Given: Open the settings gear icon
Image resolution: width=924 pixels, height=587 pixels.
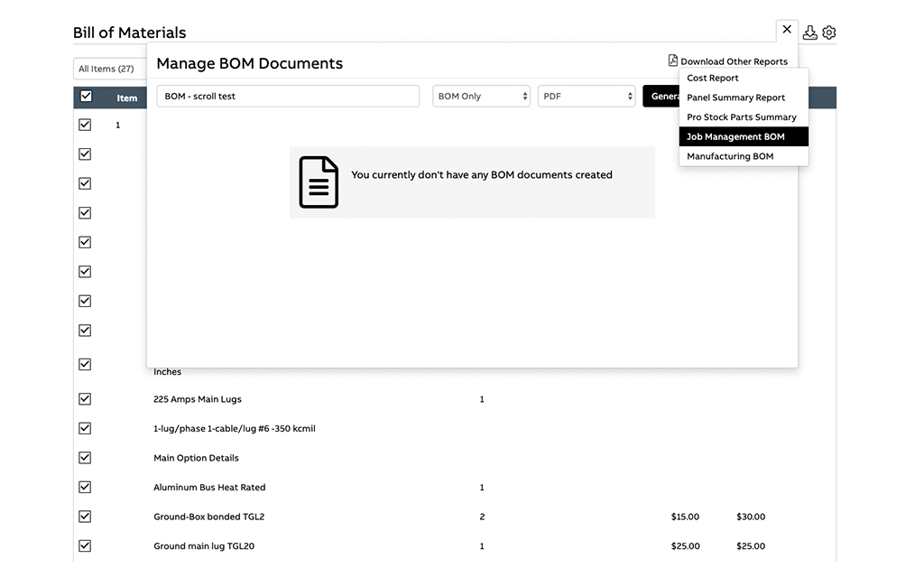Looking at the screenshot, I should tap(829, 33).
